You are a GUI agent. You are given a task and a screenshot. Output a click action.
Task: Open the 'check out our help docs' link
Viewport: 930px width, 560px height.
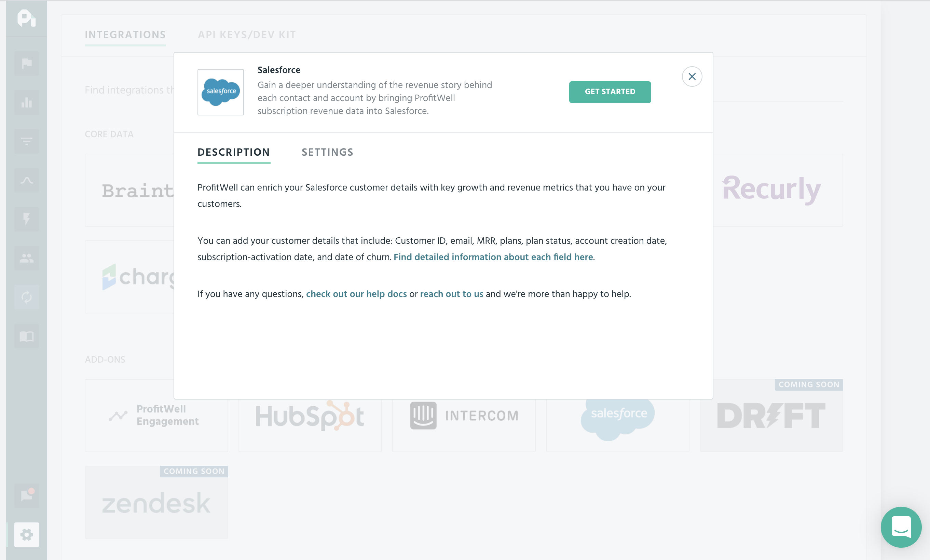(x=356, y=294)
